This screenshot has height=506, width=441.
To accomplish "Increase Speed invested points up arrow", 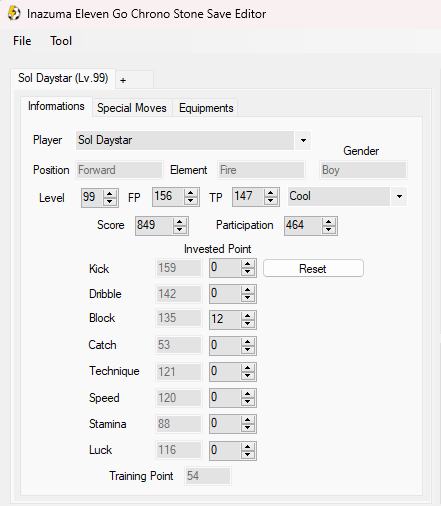I will (248, 394).
